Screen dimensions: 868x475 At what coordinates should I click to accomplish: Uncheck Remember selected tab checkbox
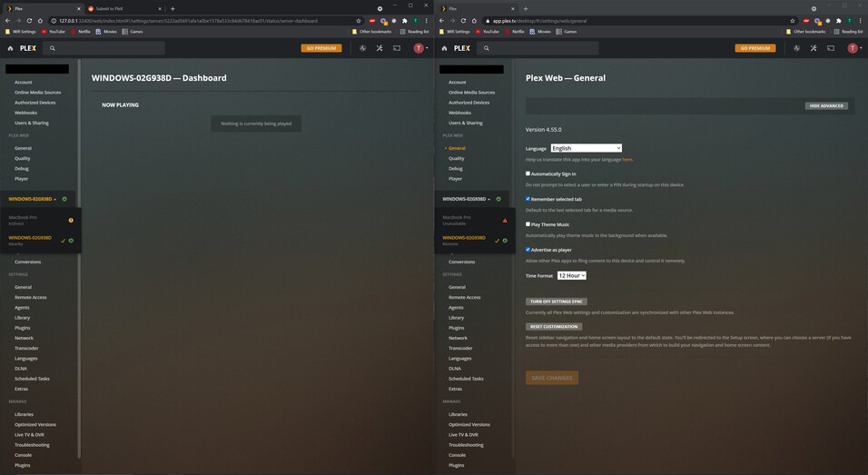[528, 199]
